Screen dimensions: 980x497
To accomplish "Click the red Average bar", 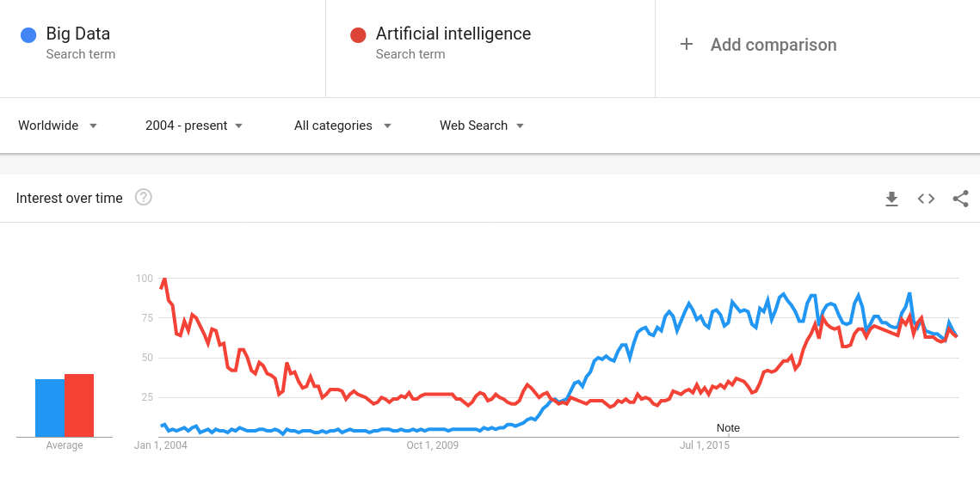I will click(79, 405).
